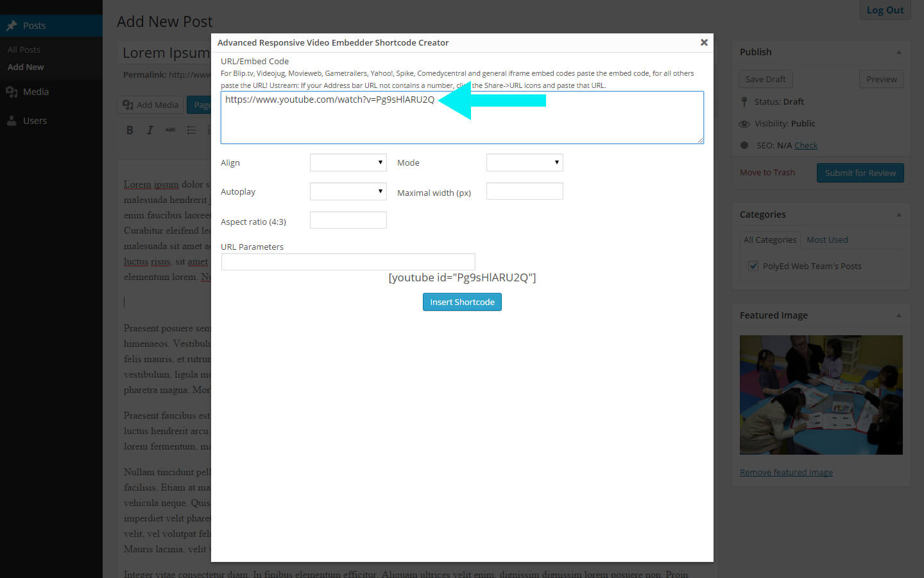Insert a bulleted list in editor
The width and height of the screenshot is (924, 578).
(x=191, y=130)
